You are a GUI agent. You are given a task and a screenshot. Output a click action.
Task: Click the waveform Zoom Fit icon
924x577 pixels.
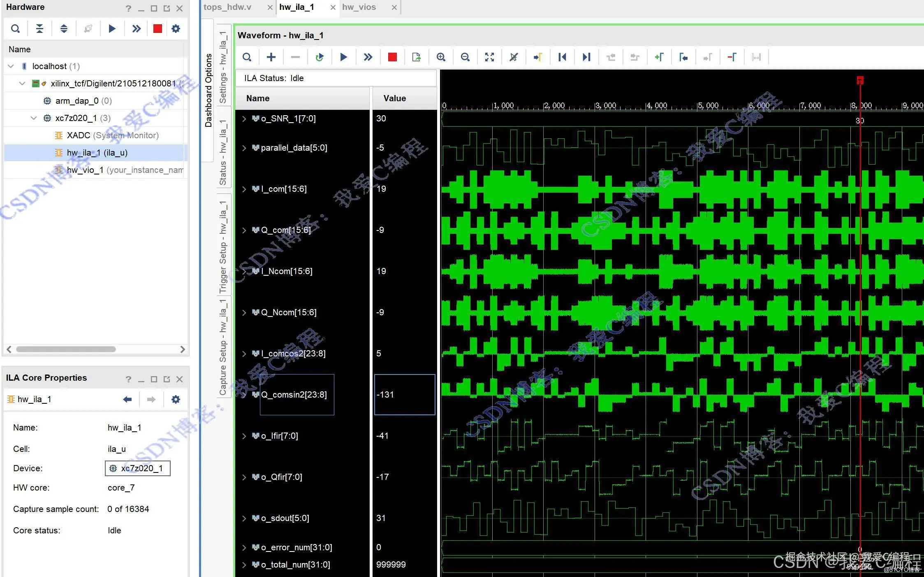(489, 57)
